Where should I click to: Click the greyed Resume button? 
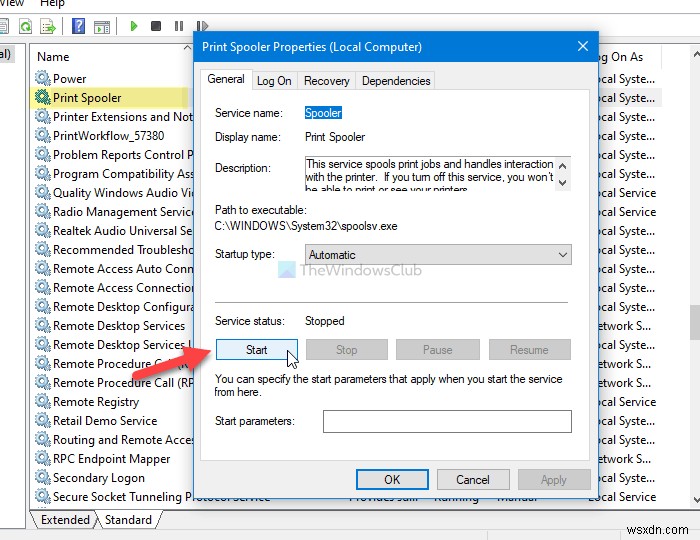529,349
